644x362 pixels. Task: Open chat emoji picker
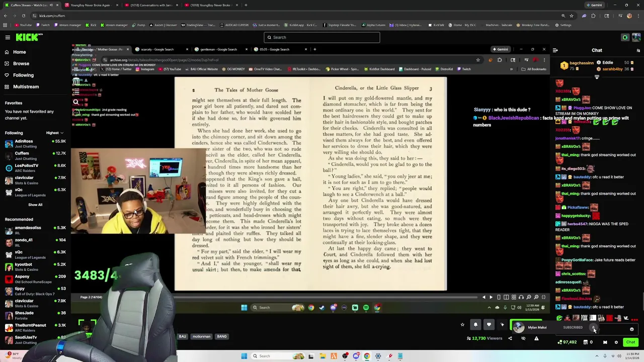pos(632,330)
